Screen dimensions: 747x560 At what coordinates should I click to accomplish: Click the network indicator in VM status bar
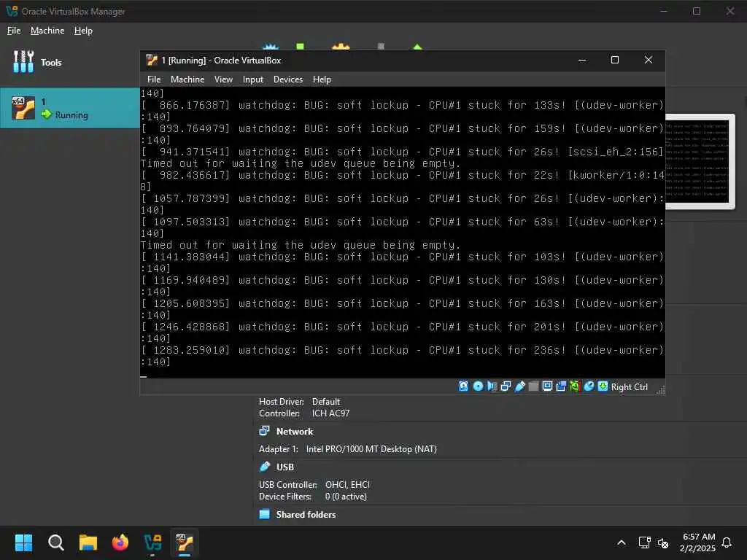[x=506, y=386]
